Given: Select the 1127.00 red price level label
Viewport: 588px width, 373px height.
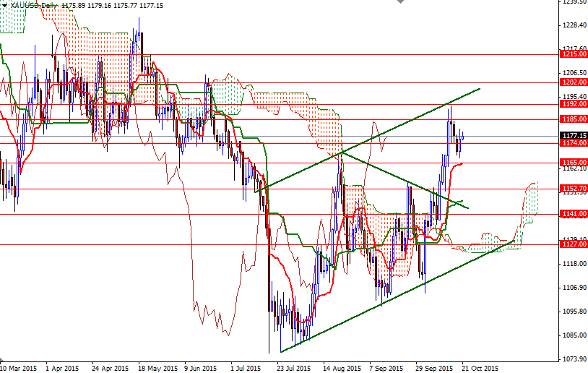Looking at the screenshot, I should [x=574, y=244].
